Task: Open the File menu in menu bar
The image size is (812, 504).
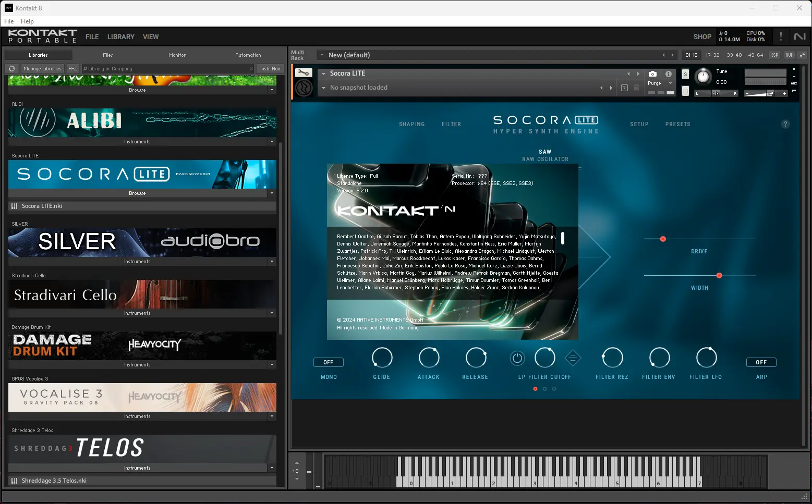Action: tap(9, 21)
